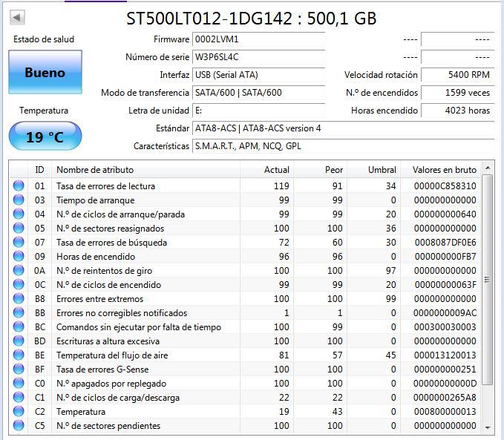Click the Estado de salud label

(x=44, y=39)
